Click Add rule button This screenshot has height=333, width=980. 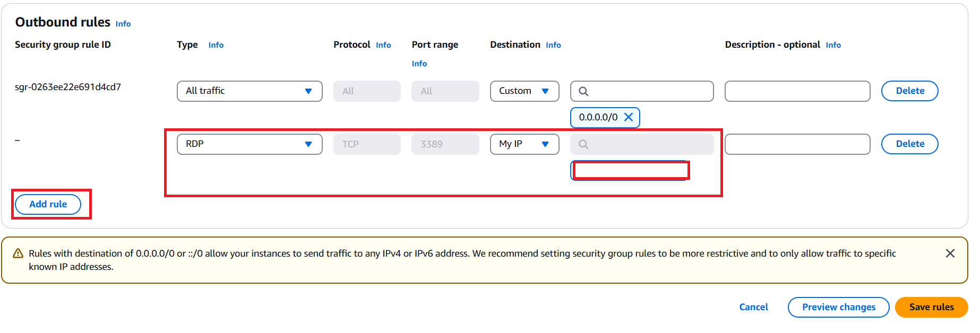48,204
